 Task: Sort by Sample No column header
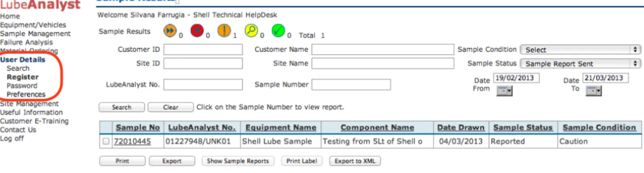pyautogui.click(x=138, y=128)
